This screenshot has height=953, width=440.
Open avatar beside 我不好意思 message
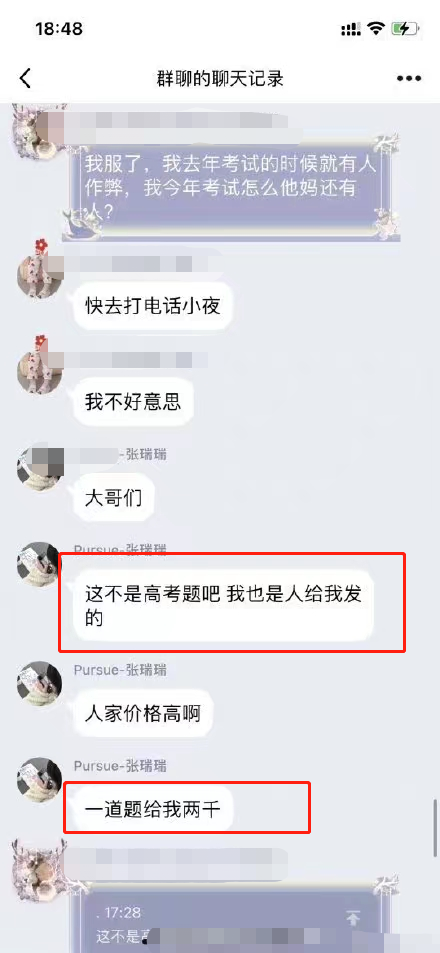click(x=40, y=366)
